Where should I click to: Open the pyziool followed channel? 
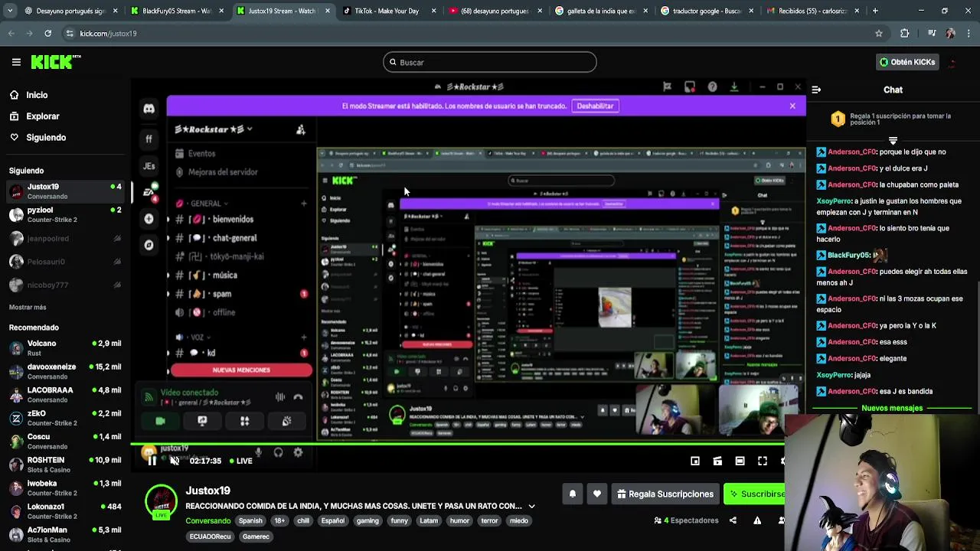tap(64, 214)
